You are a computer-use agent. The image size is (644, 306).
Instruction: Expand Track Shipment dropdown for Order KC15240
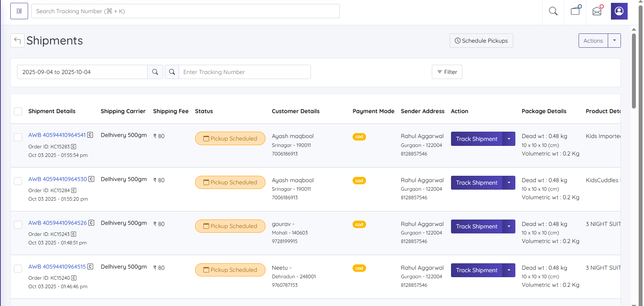509,270
